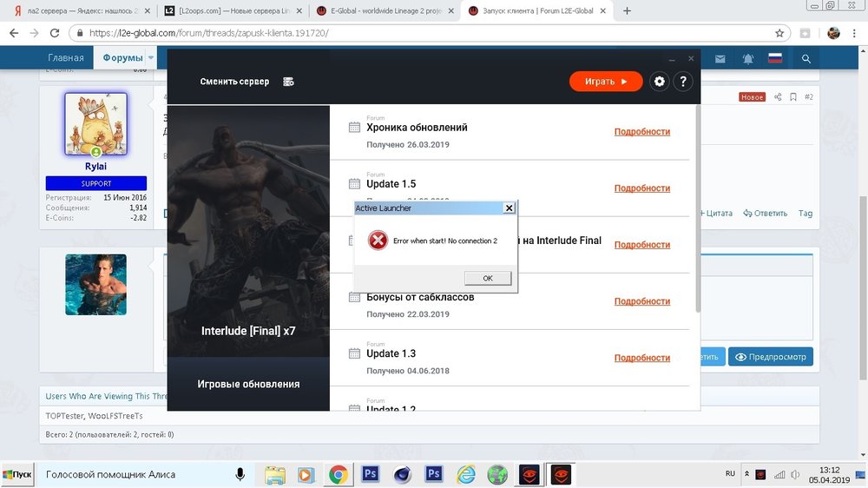The height and width of the screenshot is (488, 868).
Task: Bookmark post #2 with the bookmark icon
Action: click(x=793, y=97)
